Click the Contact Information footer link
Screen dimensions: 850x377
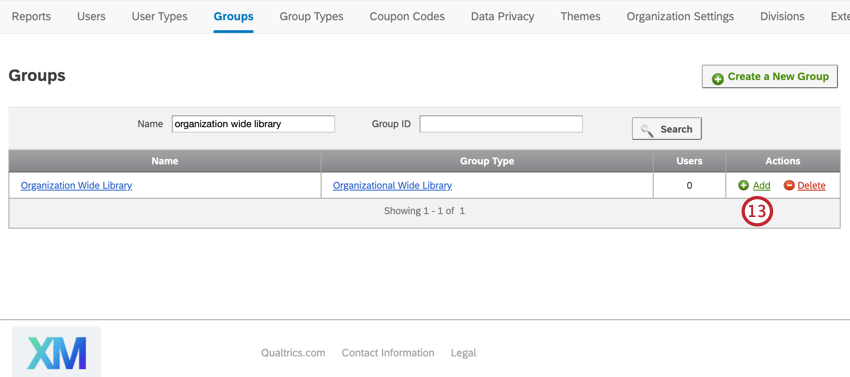[x=388, y=353]
